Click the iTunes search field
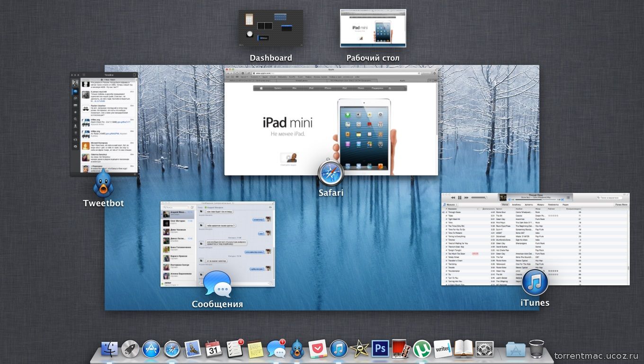Screen dimensions: 644x364 pos(609,198)
